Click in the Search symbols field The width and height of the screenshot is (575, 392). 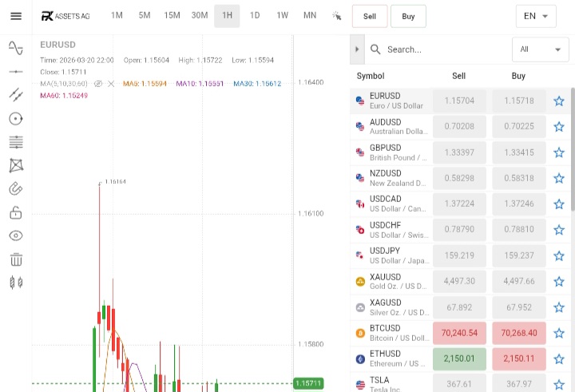pos(440,49)
